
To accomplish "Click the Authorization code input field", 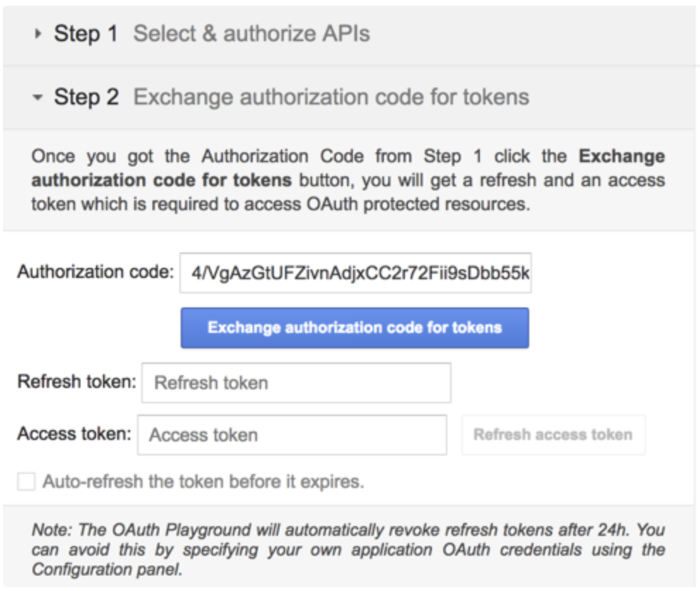I will click(356, 273).
